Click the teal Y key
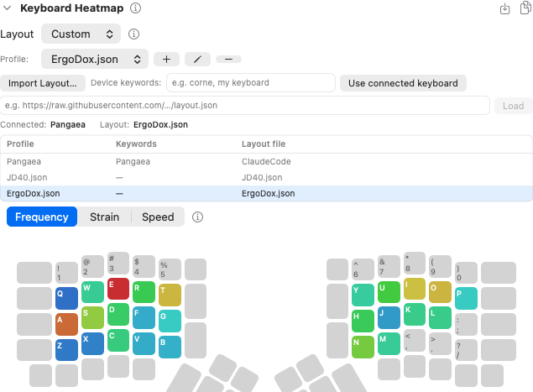Viewport: 533px width, 392px height. point(363,295)
